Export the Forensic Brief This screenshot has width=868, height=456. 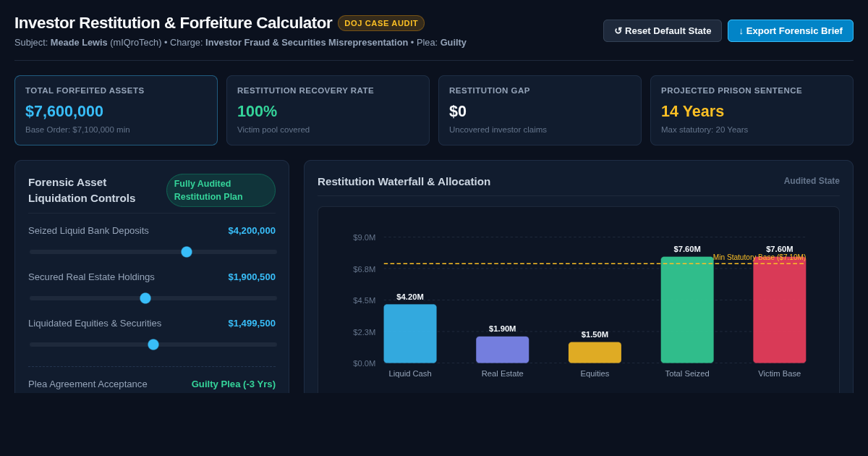791,30
